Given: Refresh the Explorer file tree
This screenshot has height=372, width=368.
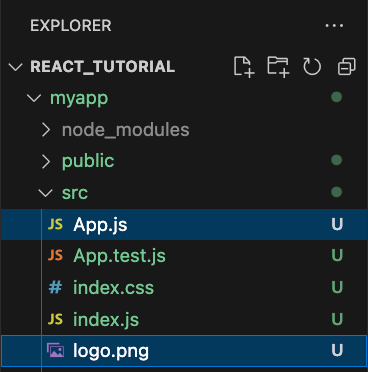Looking at the screenshot, I should click(x=312, y=66).
